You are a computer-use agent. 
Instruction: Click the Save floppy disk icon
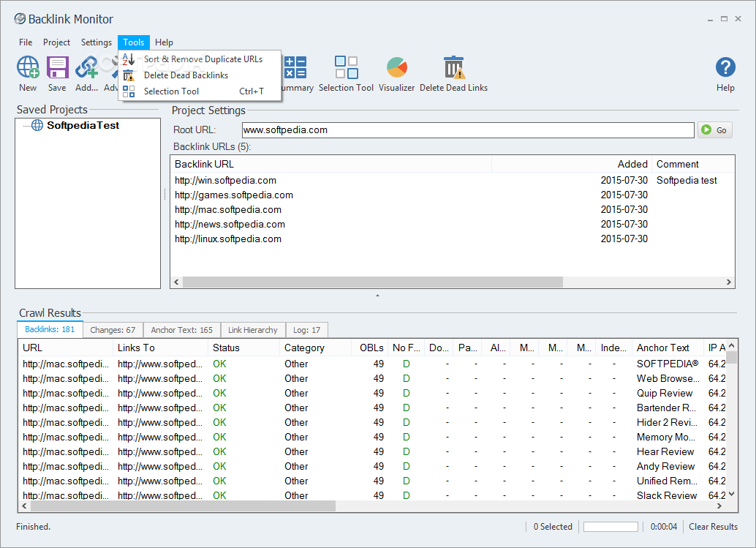tap(57, 68)
